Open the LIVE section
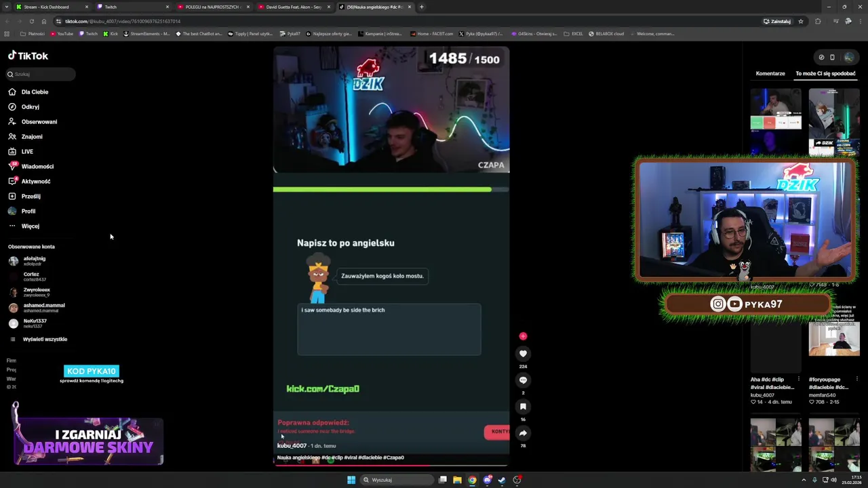The width and height of the screenshot is (868, 488). click(27, 151)
